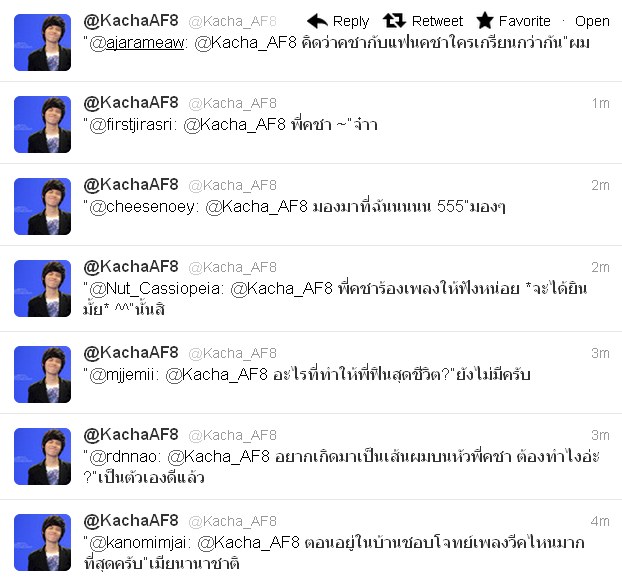622x581 pixels.
Task: Click the @rdnnao mention link
Action: click(123, 457)
